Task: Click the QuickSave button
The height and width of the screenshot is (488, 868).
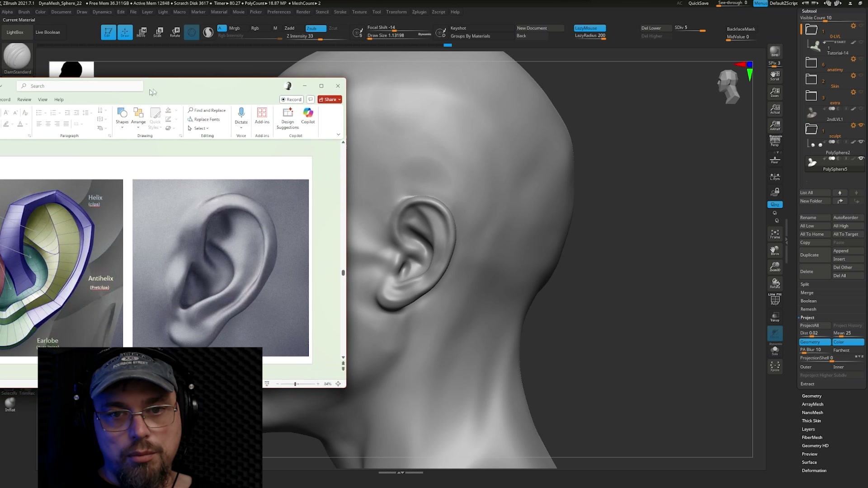Action: [698, 3]
